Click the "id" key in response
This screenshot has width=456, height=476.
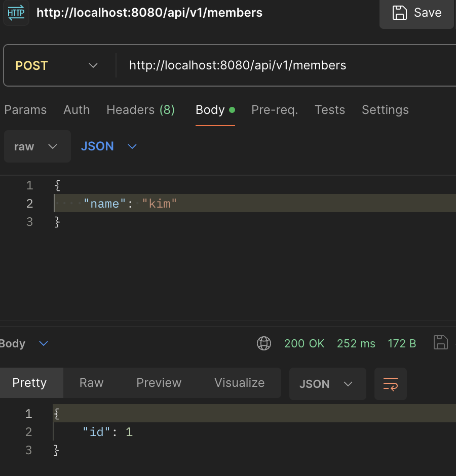(x=96, y=432)
